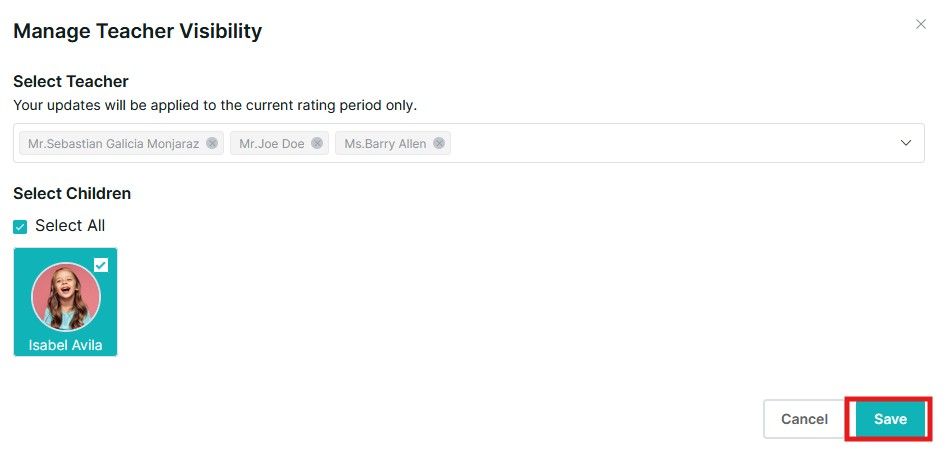Click the current rating period note text
The width and height of the screenshot is (947, 455).
tap(215, 105)
